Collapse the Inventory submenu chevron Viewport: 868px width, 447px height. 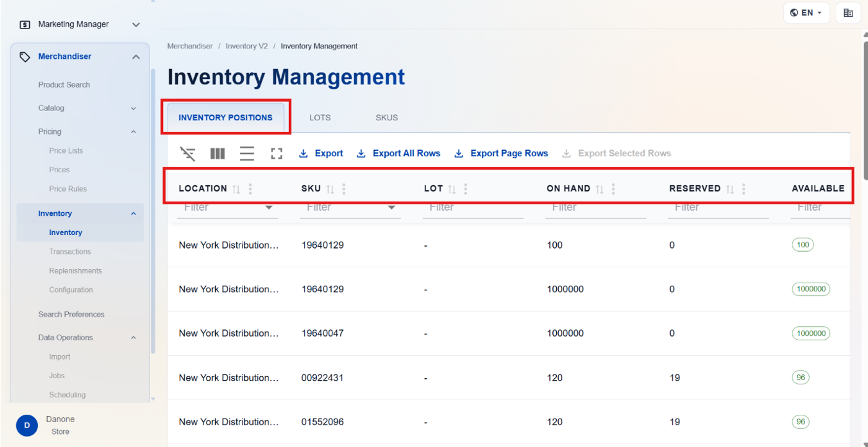coord(133,214)
